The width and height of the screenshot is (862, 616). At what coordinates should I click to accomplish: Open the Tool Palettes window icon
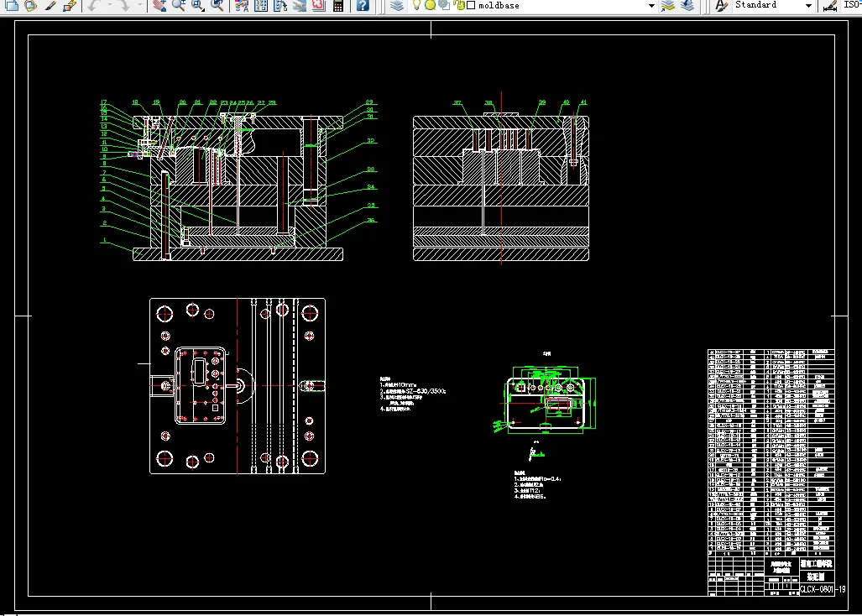280,5
